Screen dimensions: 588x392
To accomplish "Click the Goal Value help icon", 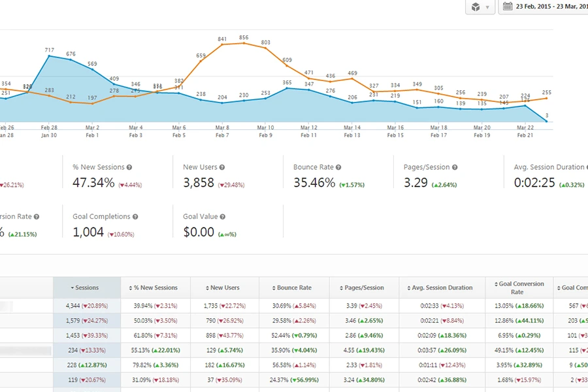I will (x=223, y=217).
